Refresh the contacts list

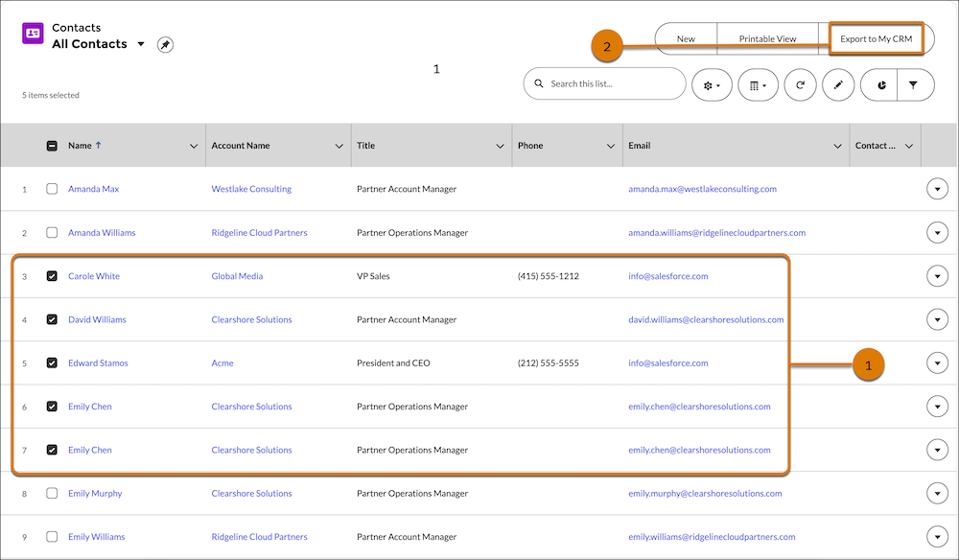(800, 85)
